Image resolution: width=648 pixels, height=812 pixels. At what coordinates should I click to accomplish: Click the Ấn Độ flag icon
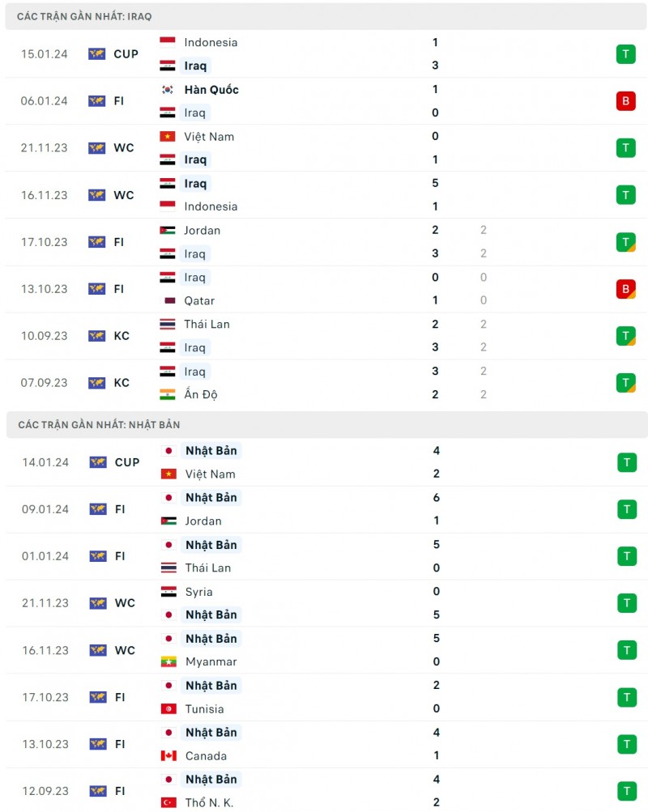[x=166, y=394]
